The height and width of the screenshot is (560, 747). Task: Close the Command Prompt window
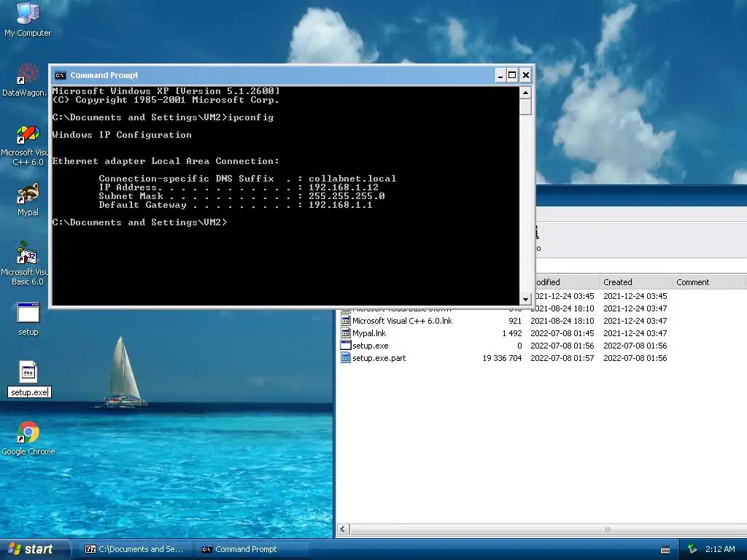[x=525, y=75]
